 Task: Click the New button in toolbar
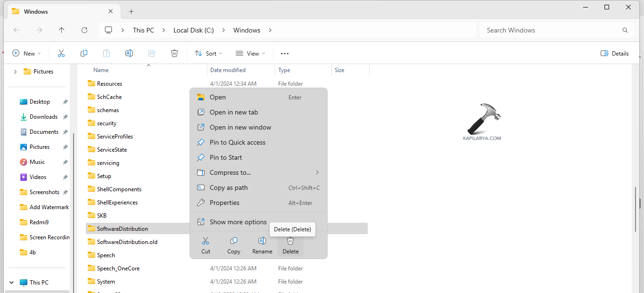pyautogui.click(x=26, y=53)
